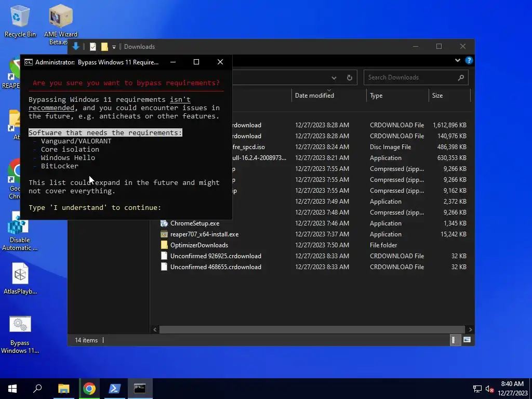This screenshot has width=532, height=399.
Task: Open the network tray icon
Action: [477, 389]
